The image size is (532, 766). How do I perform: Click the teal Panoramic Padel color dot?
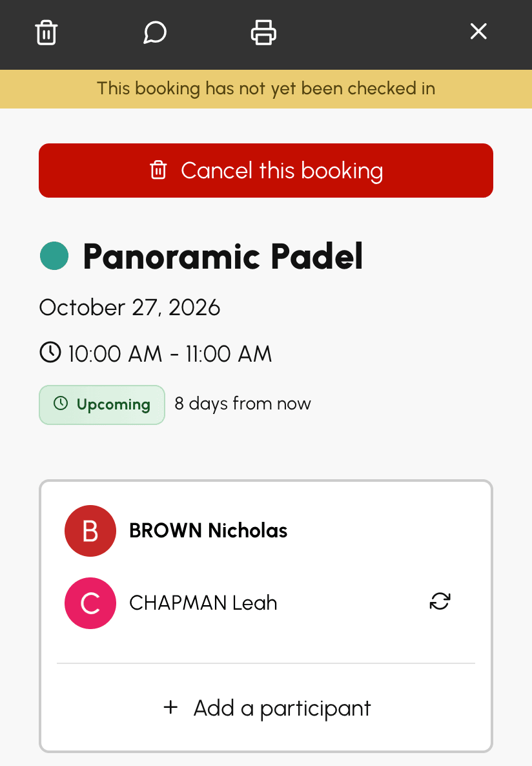coord(54,256)
